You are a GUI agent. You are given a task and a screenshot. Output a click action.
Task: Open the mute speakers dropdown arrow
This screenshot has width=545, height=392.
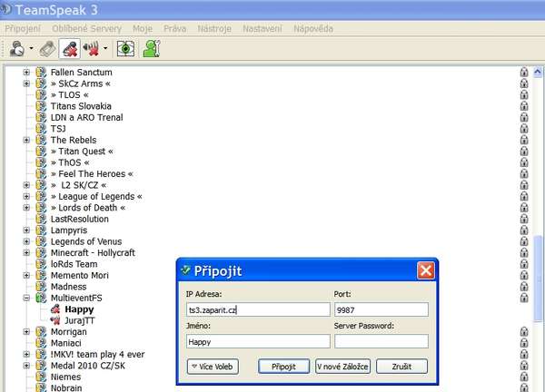pos(105,48)
